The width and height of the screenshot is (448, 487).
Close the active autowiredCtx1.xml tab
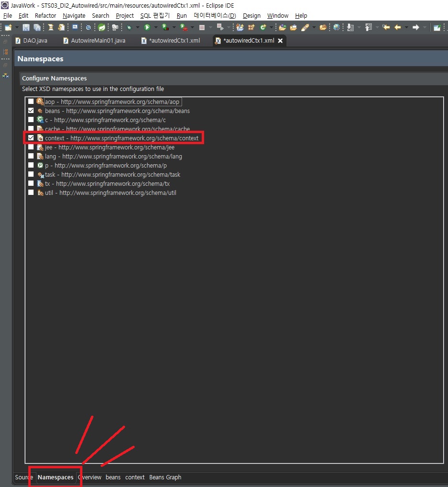coord(280,41)
